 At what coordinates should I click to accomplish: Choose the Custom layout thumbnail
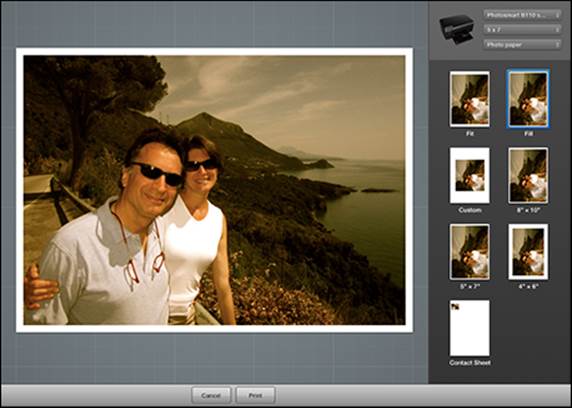pos(469,176)
